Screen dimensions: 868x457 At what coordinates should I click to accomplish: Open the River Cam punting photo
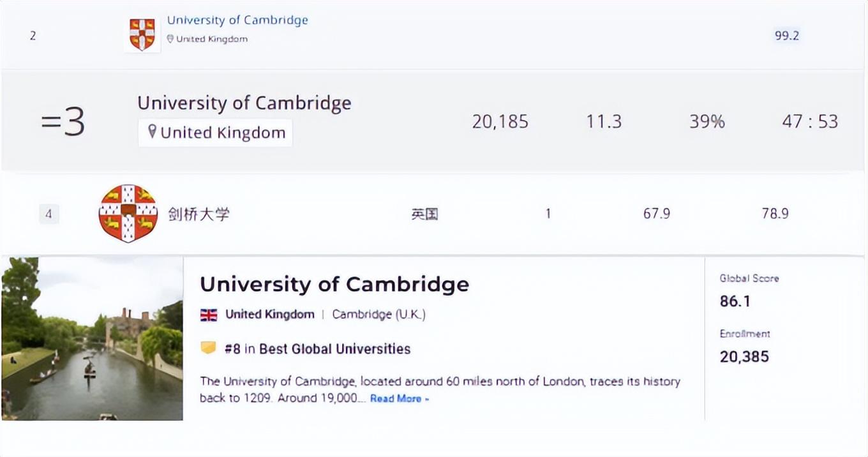(x=92, y=338)
